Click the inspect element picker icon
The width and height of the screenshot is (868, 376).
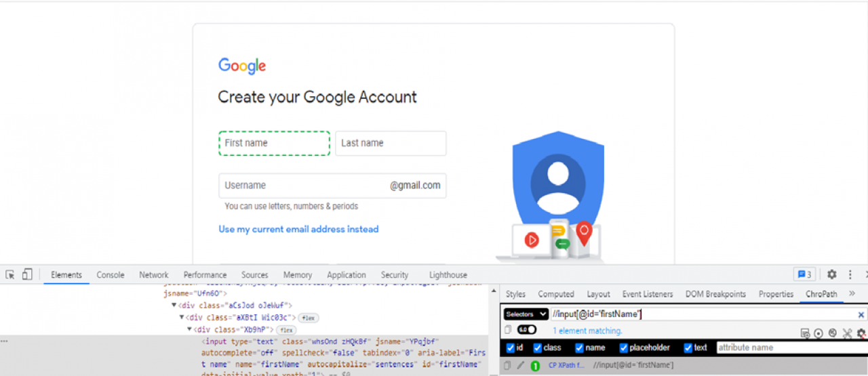pyautogui.click(x=10, y=274)
